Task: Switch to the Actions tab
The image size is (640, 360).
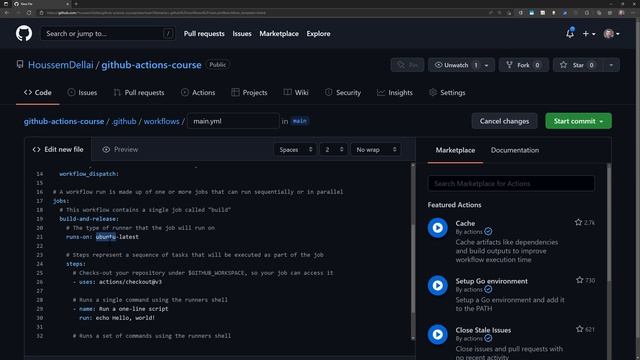Action: [x=198, y=93]
